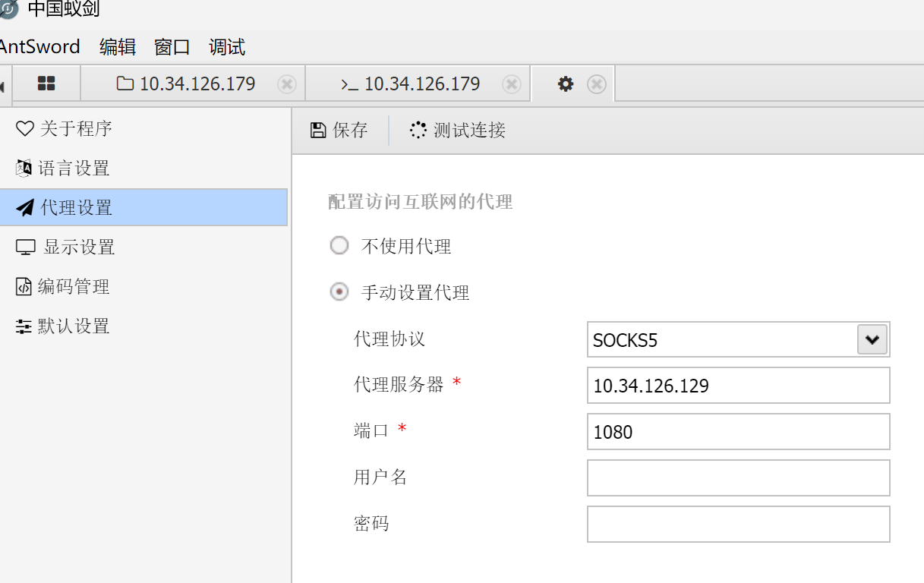Open the 代理协议 SOCKS5 dropdown
This screenshot has height=583, width=924.
click(x=738, y=339)
